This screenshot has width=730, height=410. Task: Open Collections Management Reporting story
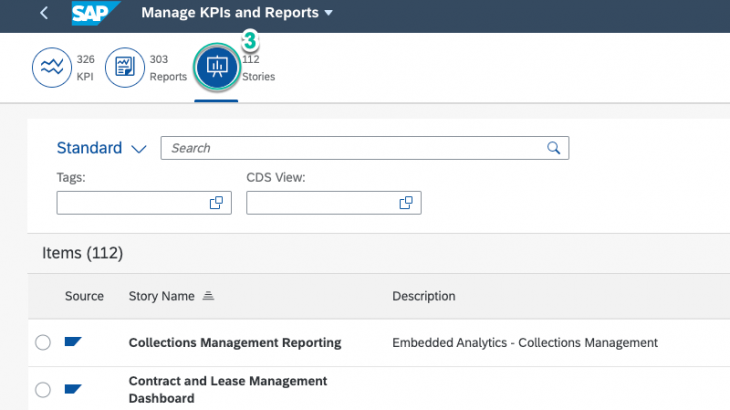tap(235, 343)
